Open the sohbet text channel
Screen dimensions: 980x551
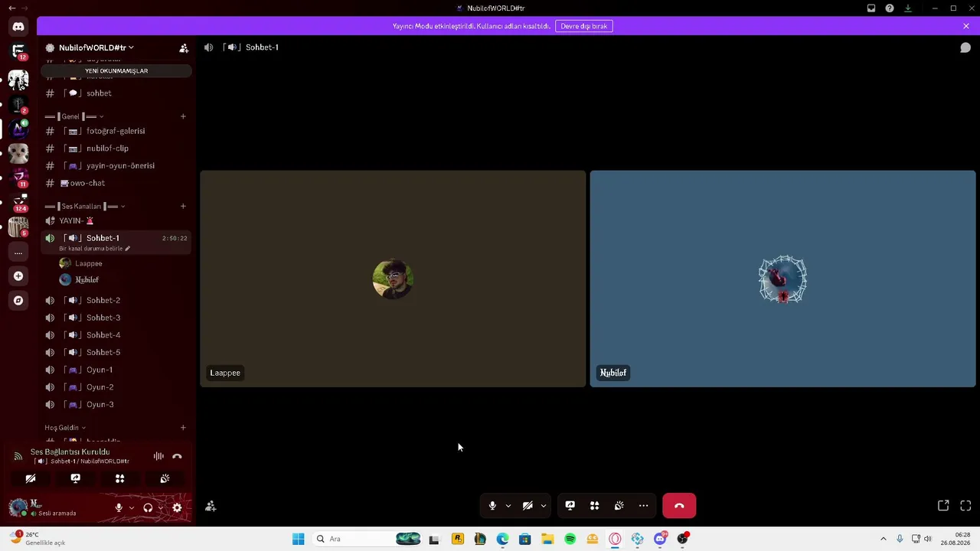coord(116,93)
